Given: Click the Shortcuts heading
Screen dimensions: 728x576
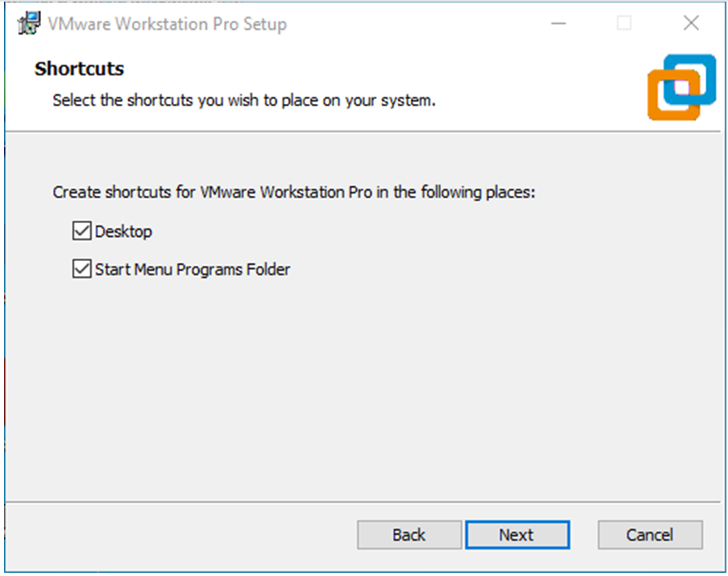Looking at the screenshot, I should click(x=80, y=68).
